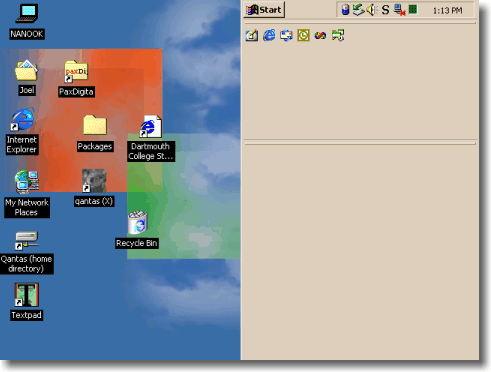Click the volume speaker tray icon
Screen dimensions: 491x372
pyautogui.click(x=372, y=10)
